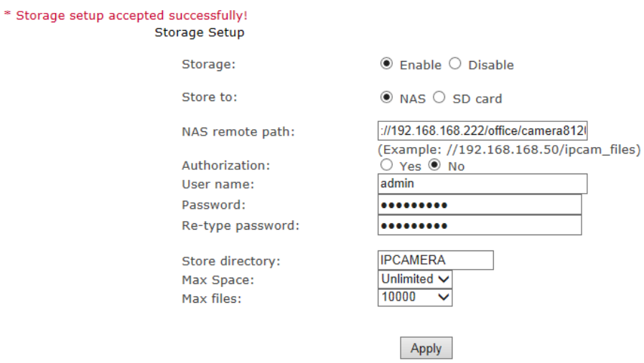Choose NAS as the store-to target
This screenshot has width=644, height=363.
pyautogui.click(x=387, y=98)
